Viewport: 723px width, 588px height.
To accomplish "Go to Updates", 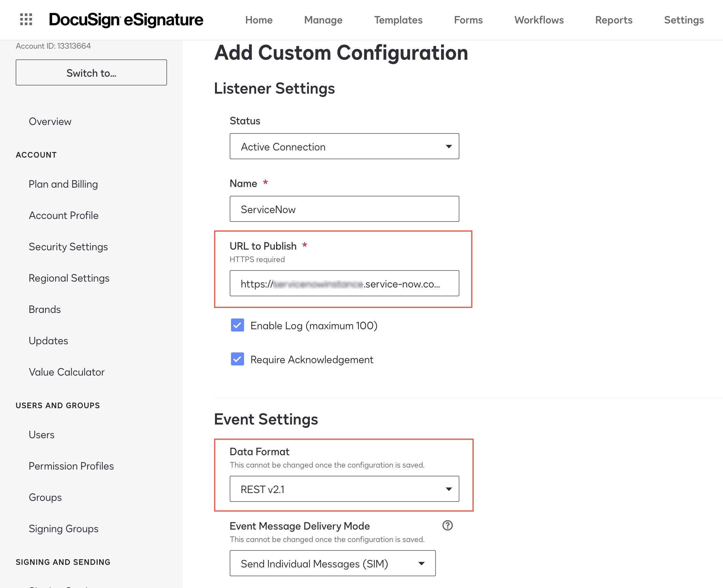I will [48, 340].
